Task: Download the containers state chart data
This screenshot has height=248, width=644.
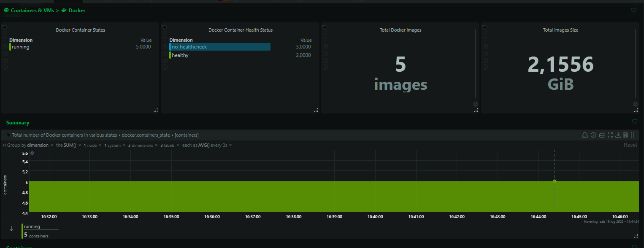Action: [618, 135]
